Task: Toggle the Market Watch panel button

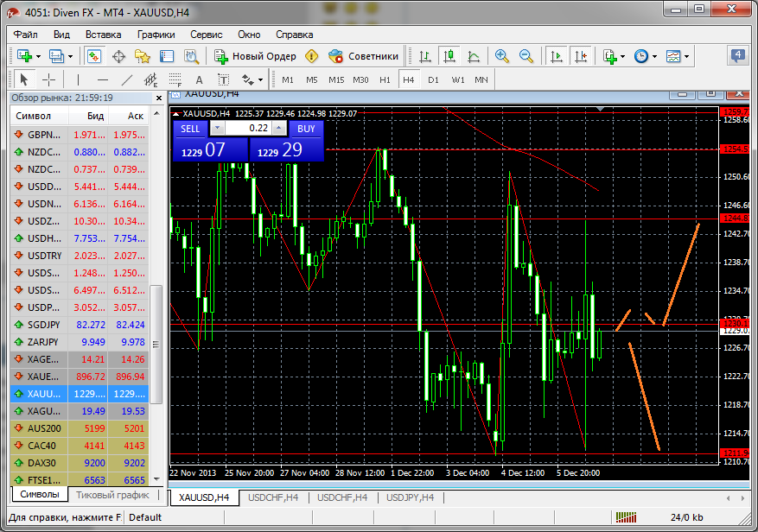Action: pyautogui.click(x=94, y=56)
